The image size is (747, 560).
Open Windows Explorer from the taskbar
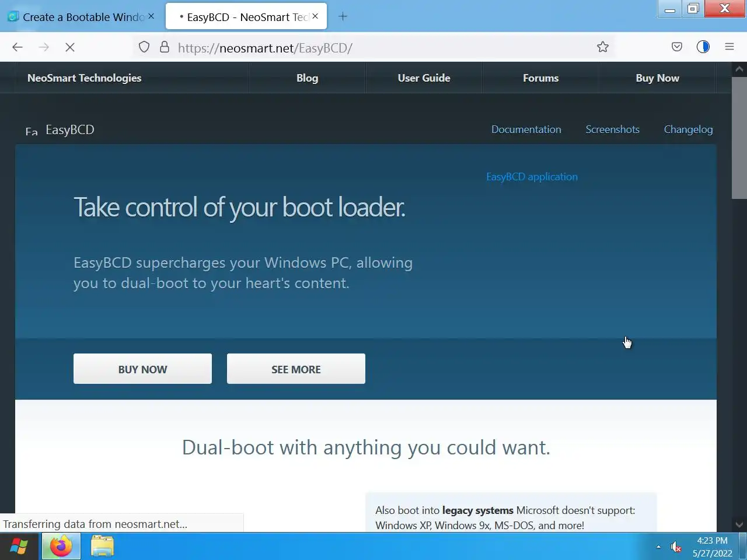(103, 547)
